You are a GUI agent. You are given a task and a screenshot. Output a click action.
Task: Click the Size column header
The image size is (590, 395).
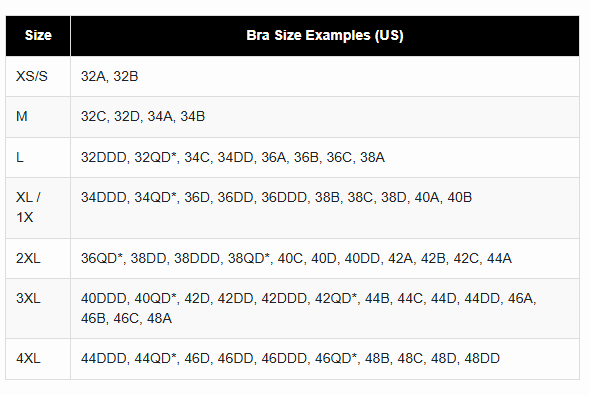[38, 36]
